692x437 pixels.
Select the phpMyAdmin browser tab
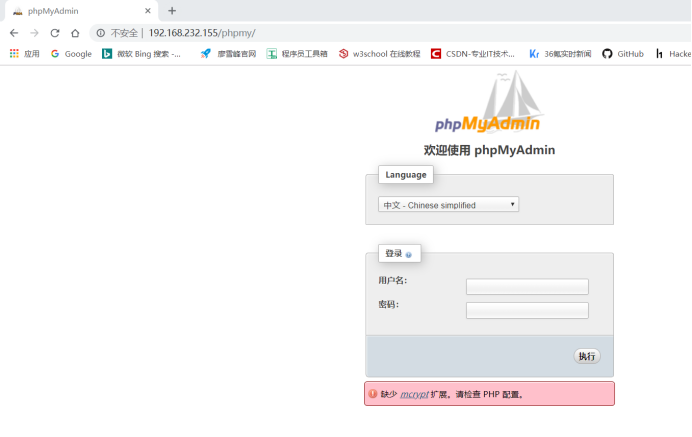[x=82, y=11]
